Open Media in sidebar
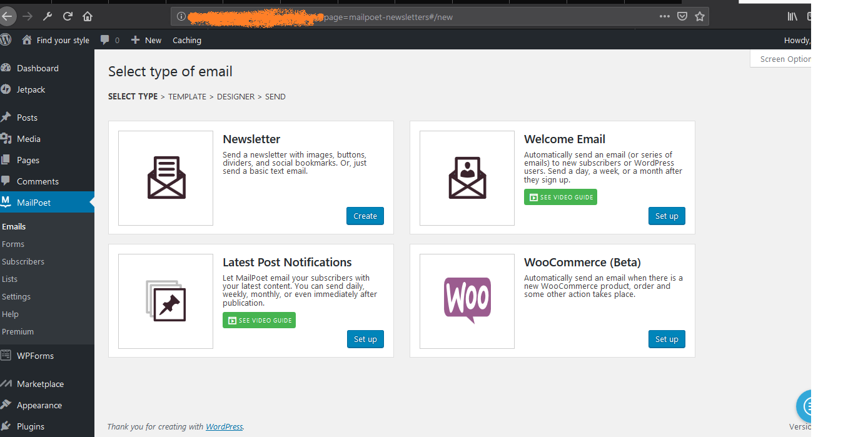The image size is (868, 437). click(47, 139)
